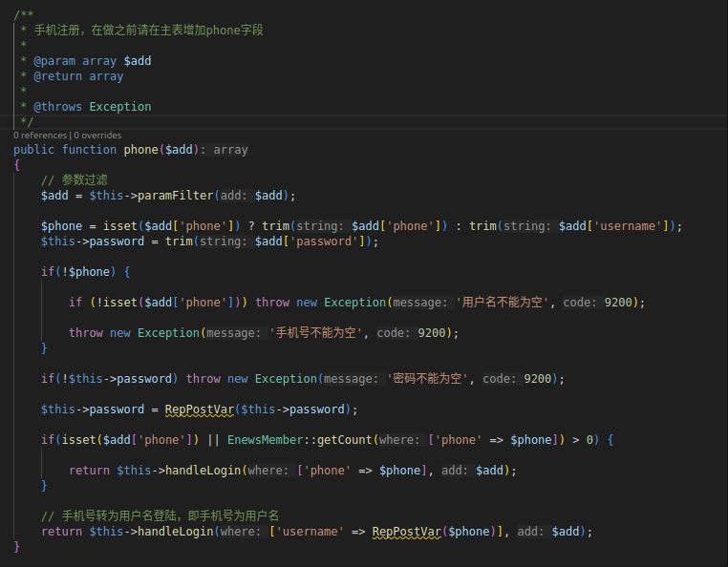Click the '用户名不能为空' message string
Viewport: 728px width, 567px height.
click(x=503, y=303)
